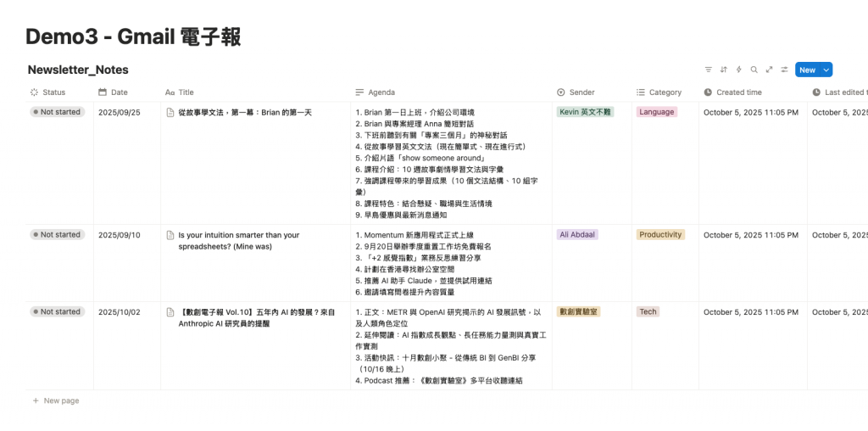
Task: Click page icon beside 從故事學文法 title
Action: 170,113
